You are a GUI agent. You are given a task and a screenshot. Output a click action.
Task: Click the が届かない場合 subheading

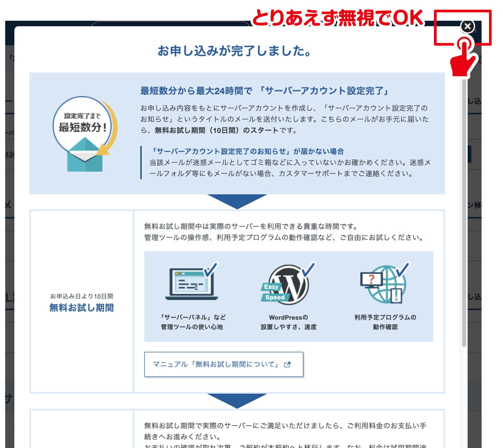[318, 151]
